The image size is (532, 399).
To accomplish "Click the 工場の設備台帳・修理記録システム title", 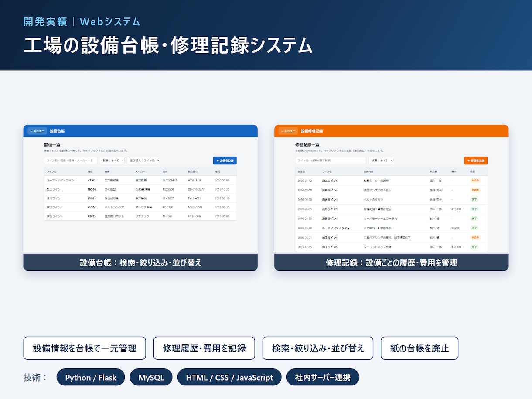I will pyautogui.click(x=168, y=46).
